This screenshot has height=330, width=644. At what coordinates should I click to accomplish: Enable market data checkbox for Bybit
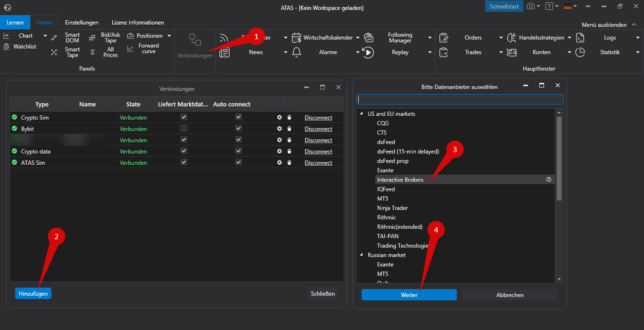click(x=184, y=128)
